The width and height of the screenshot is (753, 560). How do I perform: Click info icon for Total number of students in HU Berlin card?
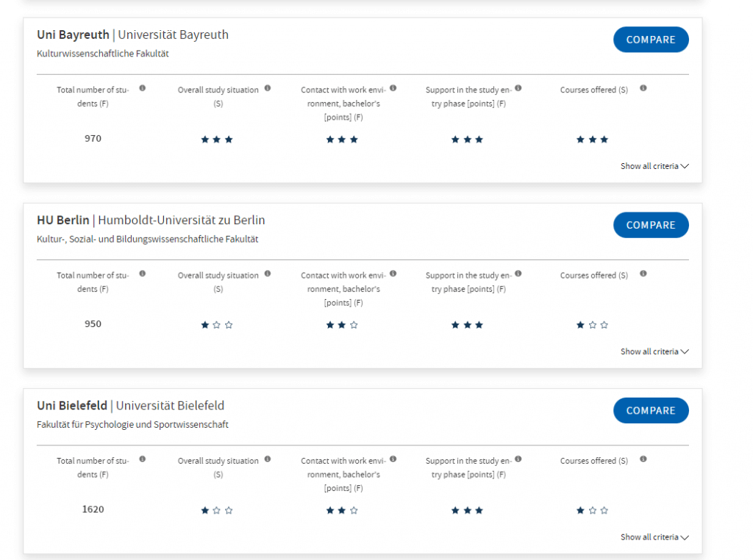click(143, 273)
